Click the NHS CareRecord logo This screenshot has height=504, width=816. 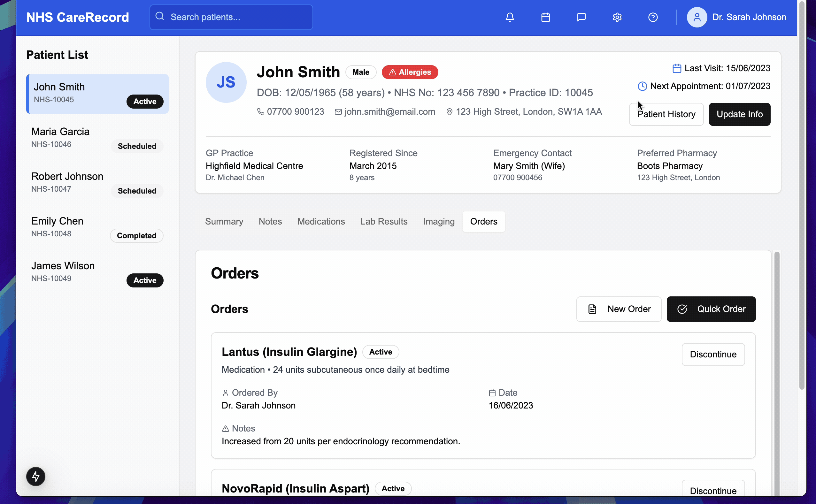click(78, 17)
